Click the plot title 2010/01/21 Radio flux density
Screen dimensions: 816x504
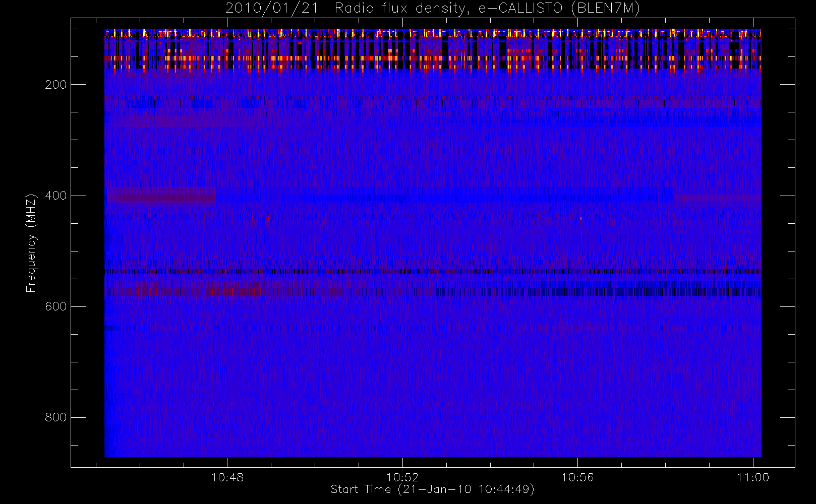(x=433, y=8)
